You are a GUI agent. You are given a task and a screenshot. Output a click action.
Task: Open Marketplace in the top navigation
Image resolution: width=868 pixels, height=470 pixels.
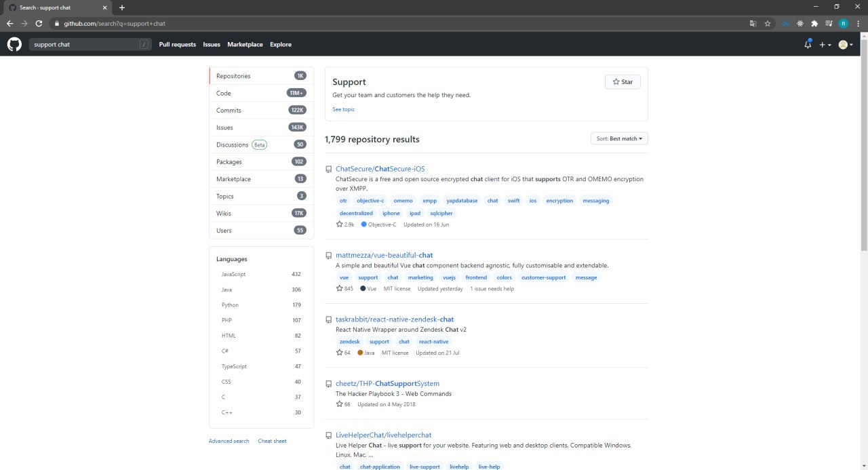pos(245,44)
